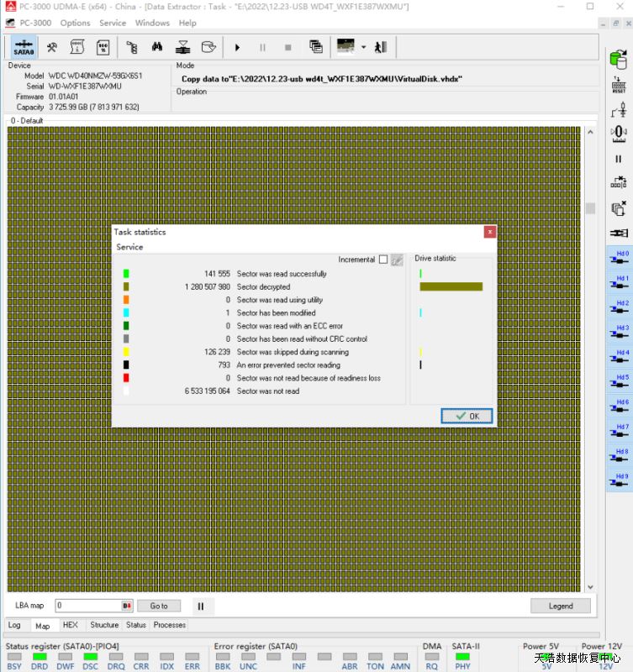The image size is (633, 672).
Task: Open the Legend button
Action: tap(560, 606)
